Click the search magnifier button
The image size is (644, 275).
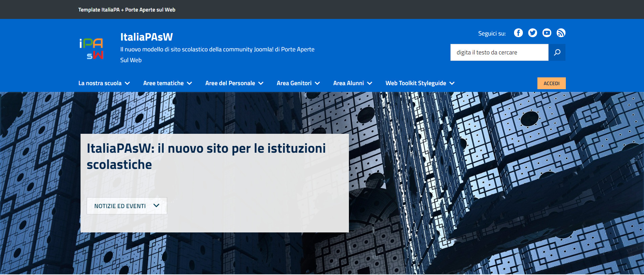pyautogui.click(x=557, y=52)
